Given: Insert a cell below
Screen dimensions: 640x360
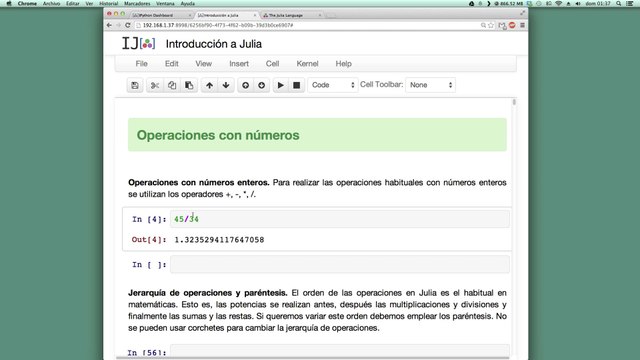Looking at the screenshot, I should [262, 85].
